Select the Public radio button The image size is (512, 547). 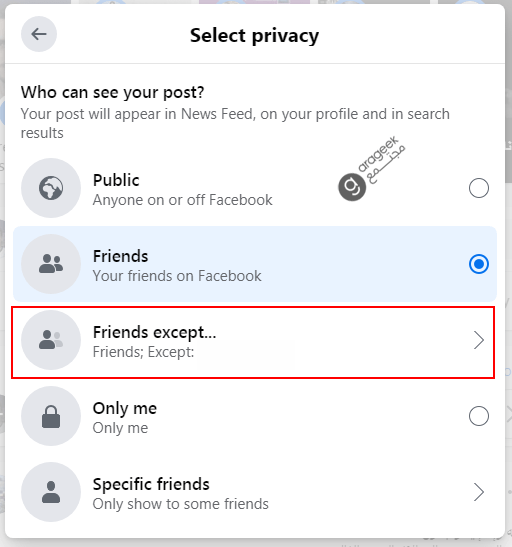click(479, 188)
